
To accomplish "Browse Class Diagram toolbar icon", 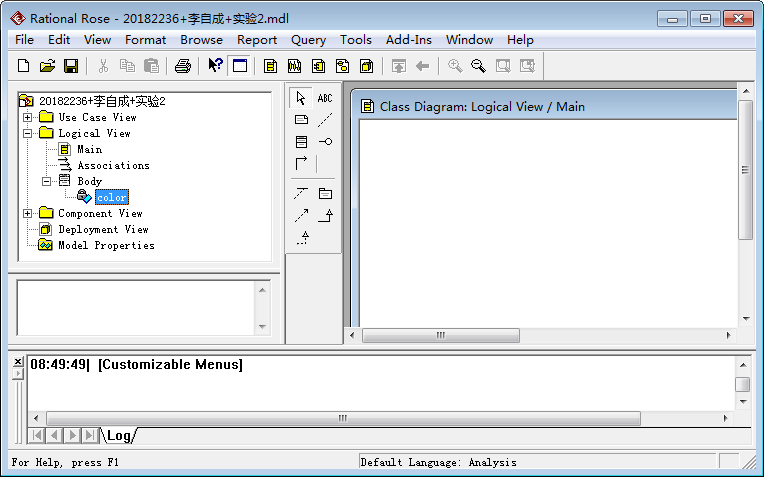I will click(270, 66).
